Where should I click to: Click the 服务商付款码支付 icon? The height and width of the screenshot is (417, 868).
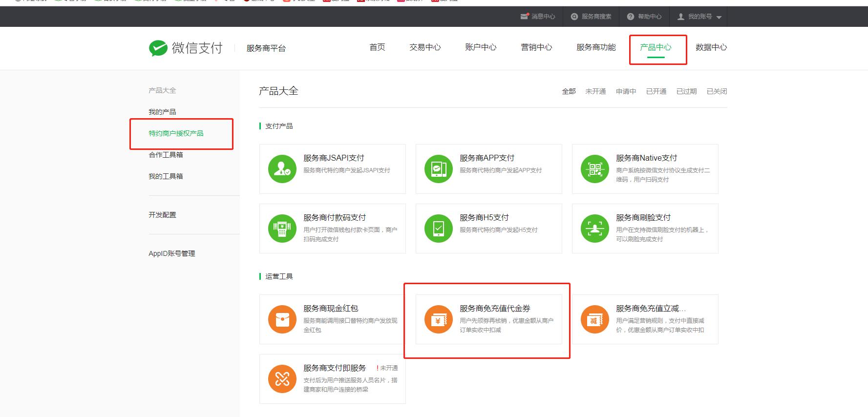coord(282,229)
